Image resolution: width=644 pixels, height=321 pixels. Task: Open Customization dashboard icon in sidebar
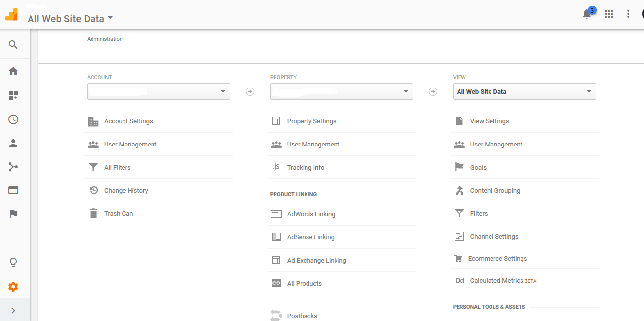[13, 95]
